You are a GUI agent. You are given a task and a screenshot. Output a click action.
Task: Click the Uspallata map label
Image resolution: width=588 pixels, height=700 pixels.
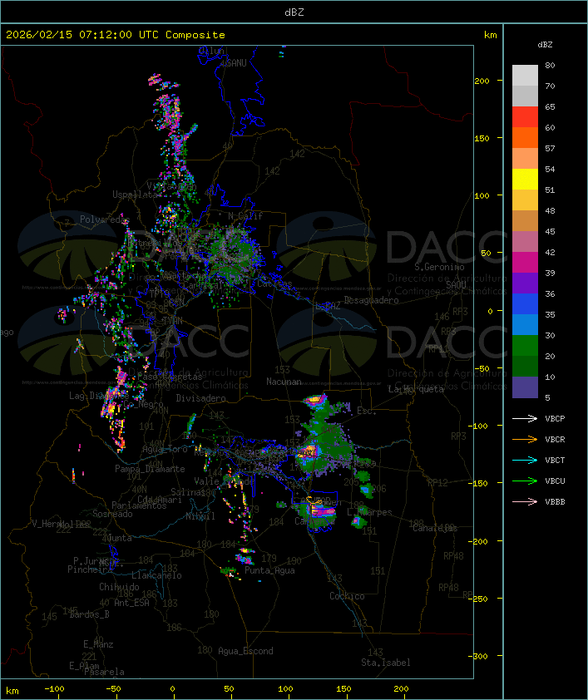135,195
